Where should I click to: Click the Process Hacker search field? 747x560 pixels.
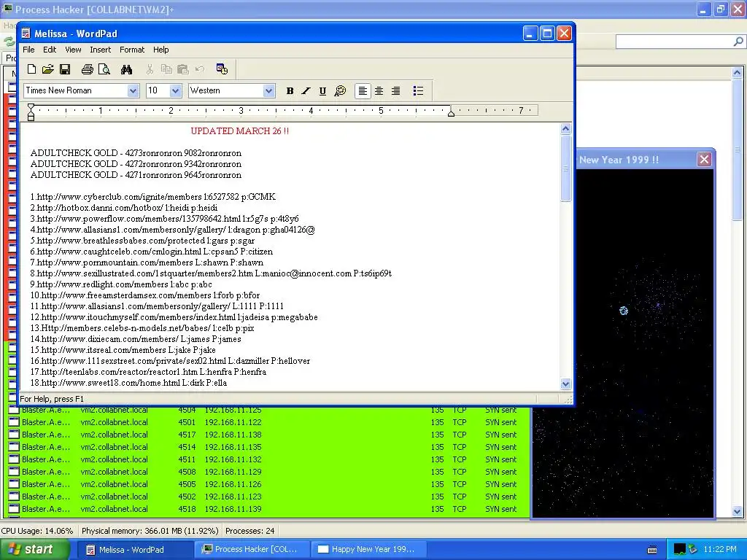coord(674,42)
